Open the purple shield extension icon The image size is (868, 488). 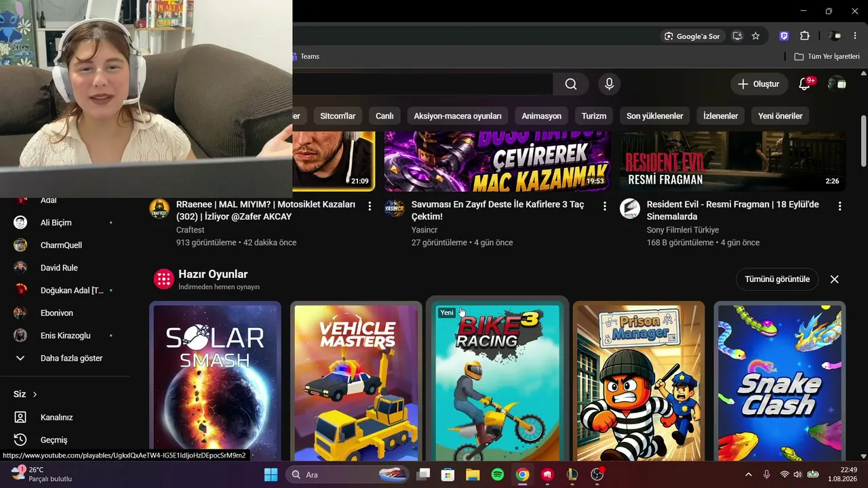tap(784, 36)
